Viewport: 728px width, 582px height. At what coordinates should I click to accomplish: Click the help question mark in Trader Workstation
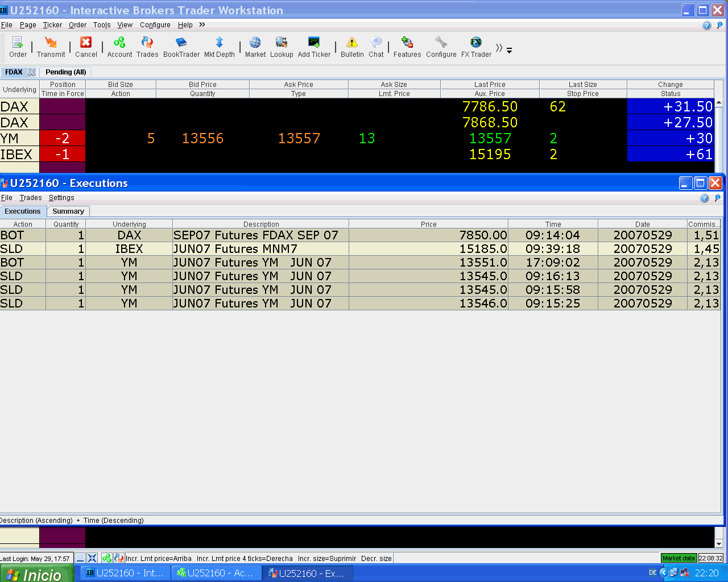point(707,25)
